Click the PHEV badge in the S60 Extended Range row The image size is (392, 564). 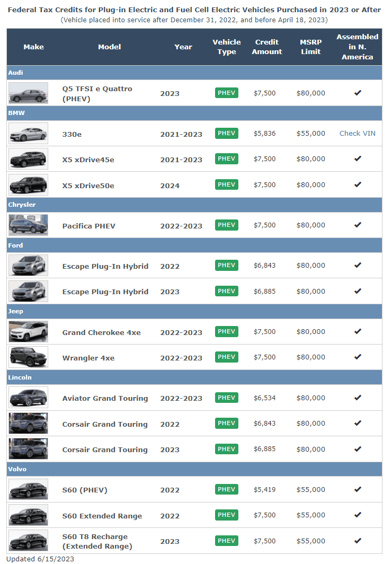tap(226, 515)
